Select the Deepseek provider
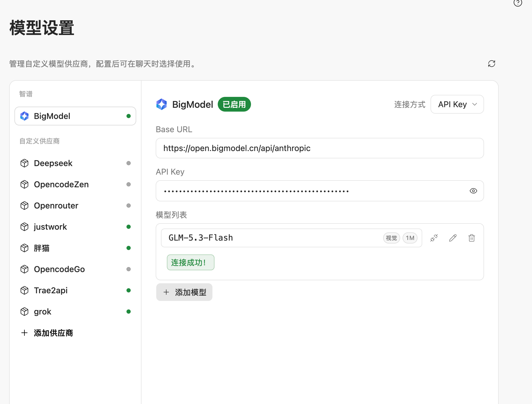The height and width of the screenshot is (404, 532). [x=75, y=163]
